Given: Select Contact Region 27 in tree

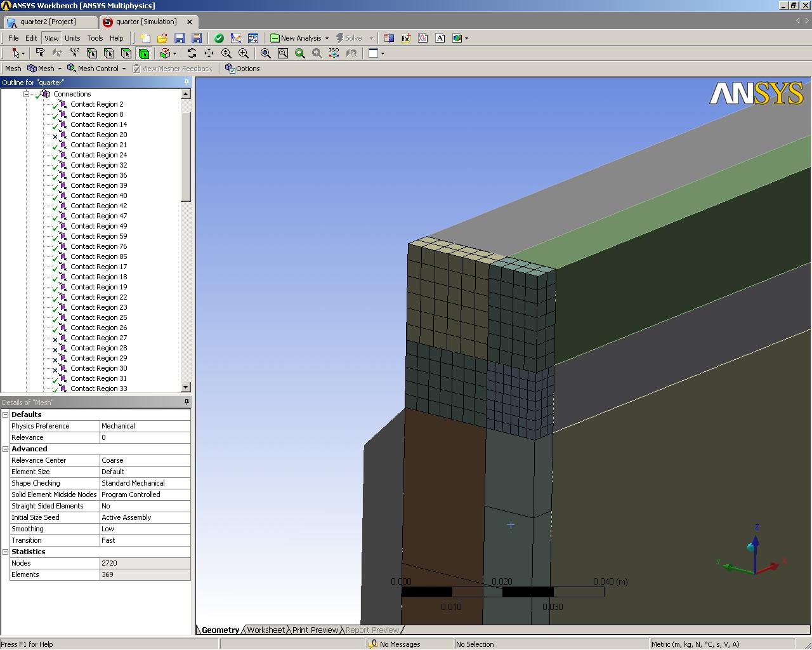Looking at the screenshot, I should [x=99, y=338].
